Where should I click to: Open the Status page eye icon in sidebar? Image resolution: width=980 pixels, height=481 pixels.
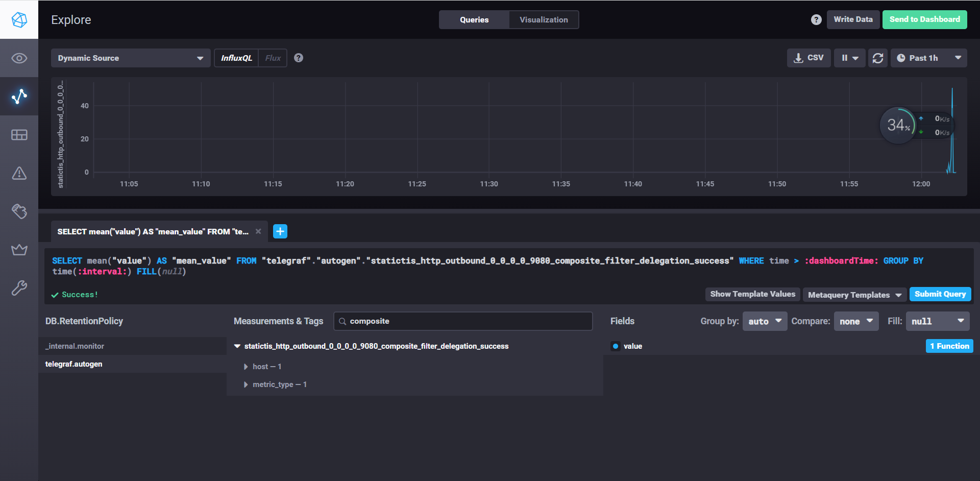coord(19,58)
